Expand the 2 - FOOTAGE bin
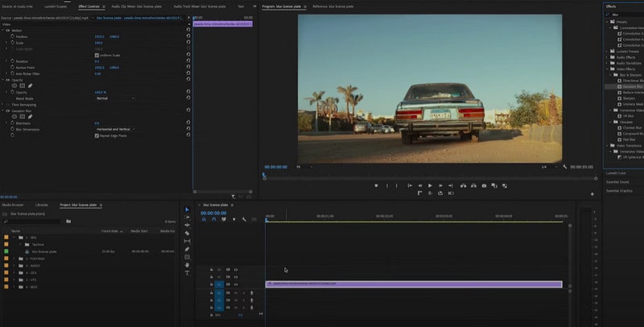The height and width of the screenshot is (327, 644). [x=14, y=259]
